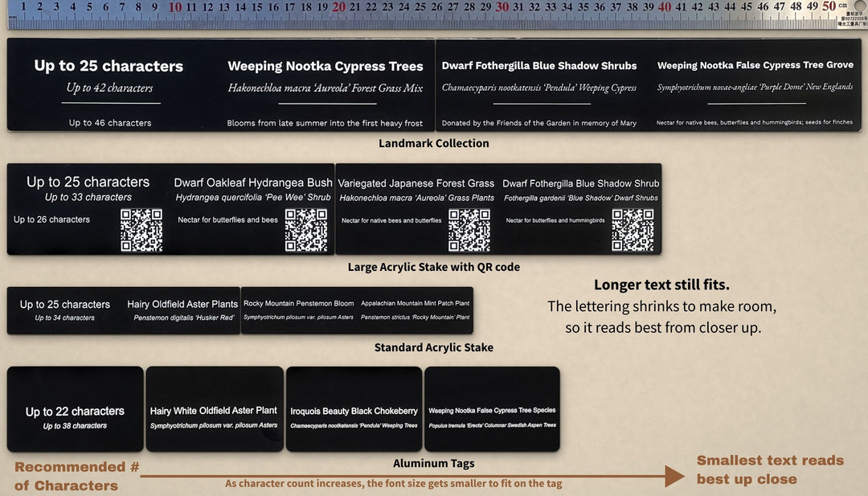Click the 'Up to 42 characters' italic line
Image resolution: width=868 pixels, height=496 pixels.
[109, 88]
